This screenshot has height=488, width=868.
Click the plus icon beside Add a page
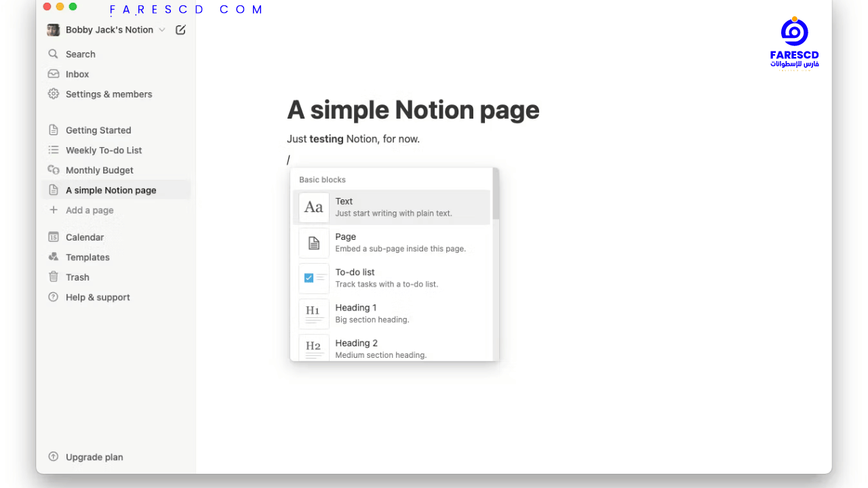(x=54, y=210)
